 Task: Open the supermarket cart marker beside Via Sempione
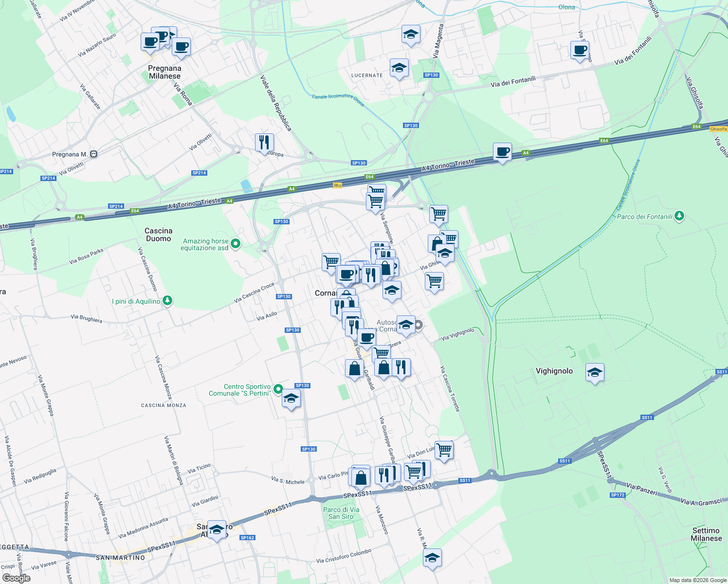pos(374,200)
